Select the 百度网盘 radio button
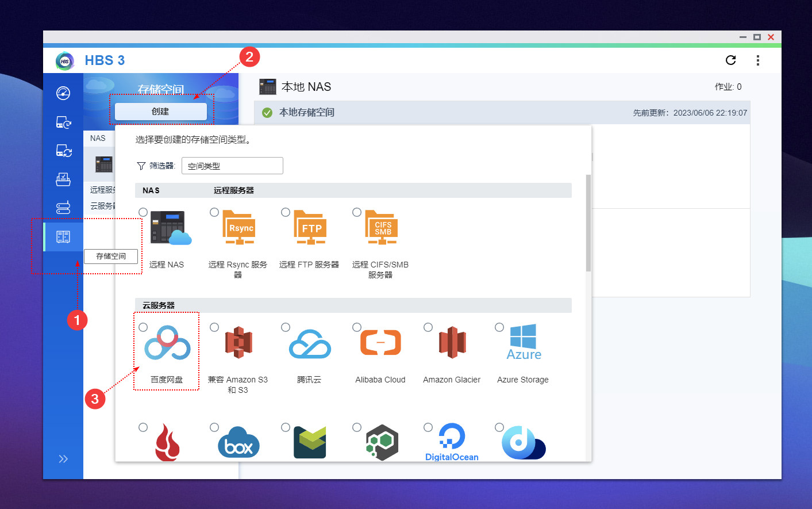 pos(143,327)
